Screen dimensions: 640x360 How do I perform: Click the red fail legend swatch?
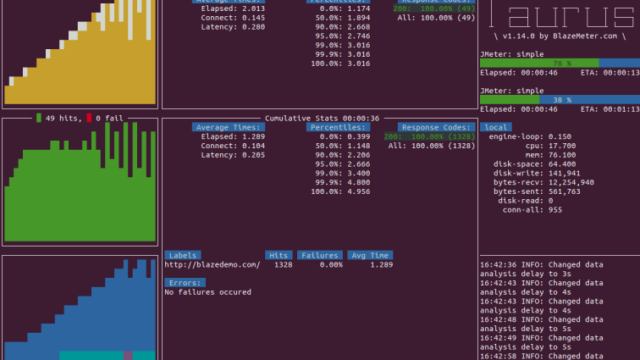pos(89,118)
